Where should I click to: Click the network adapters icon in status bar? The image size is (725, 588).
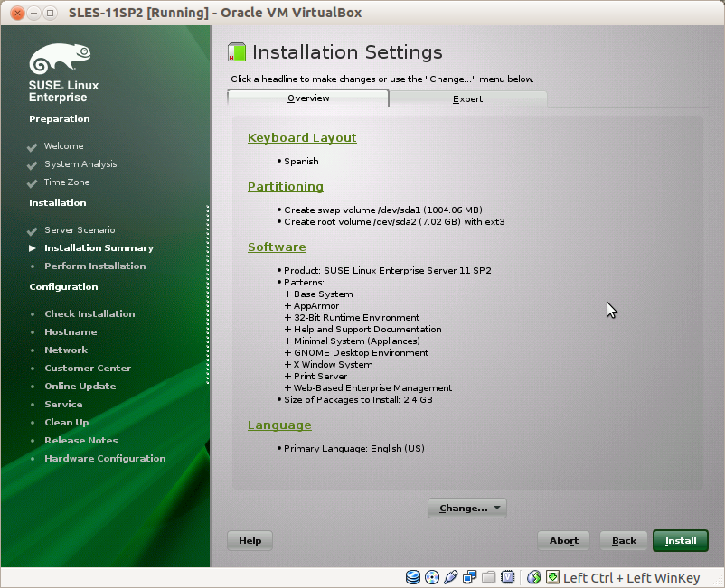(x=470, y=577)
